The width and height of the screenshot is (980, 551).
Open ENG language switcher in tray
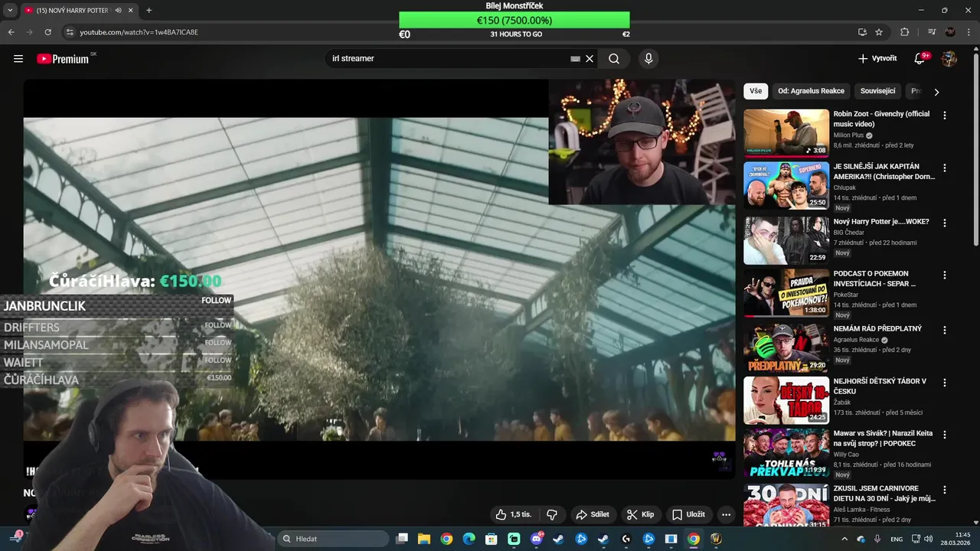click(x=897, y=539)
